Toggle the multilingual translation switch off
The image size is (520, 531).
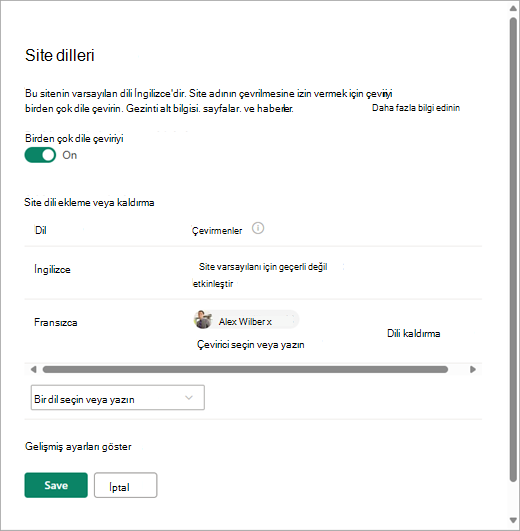(40, 155)
